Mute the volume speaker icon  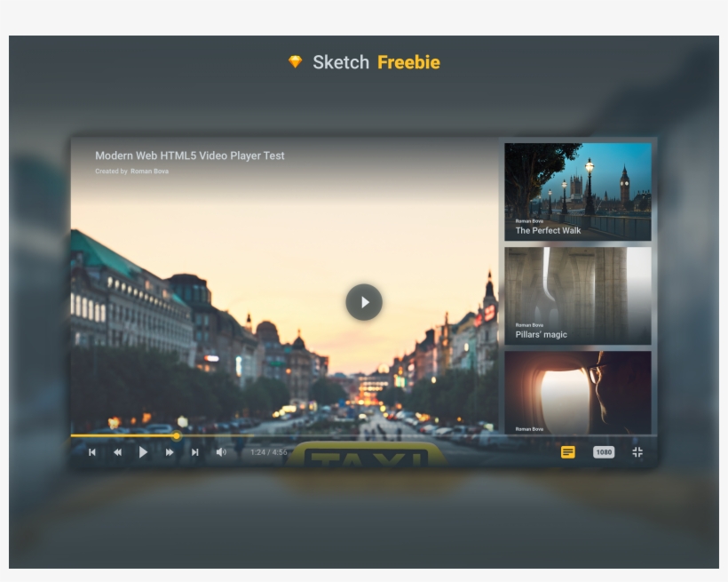click(221, 452)
